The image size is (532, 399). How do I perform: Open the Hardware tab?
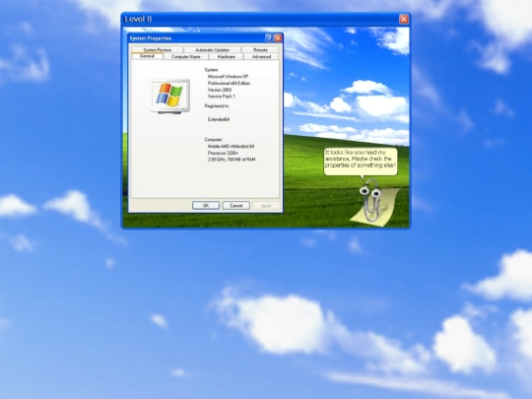[x=227, y=57]
